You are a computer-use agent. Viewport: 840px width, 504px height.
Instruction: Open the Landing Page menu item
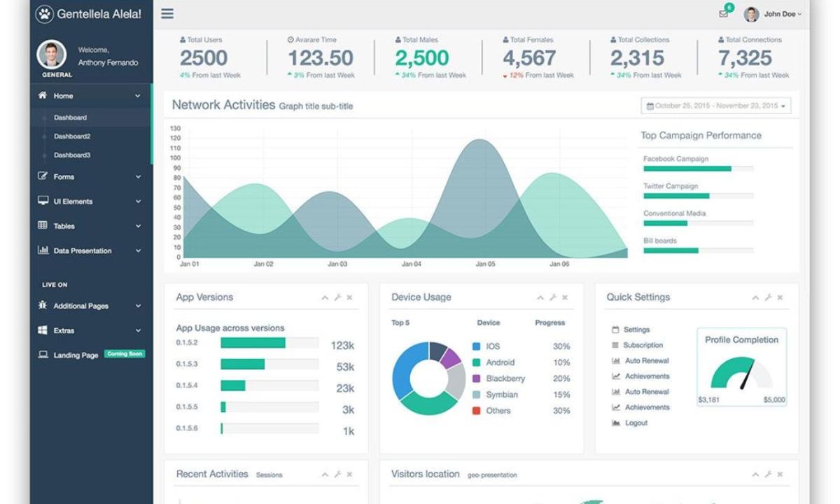click(x=76, y=356)
